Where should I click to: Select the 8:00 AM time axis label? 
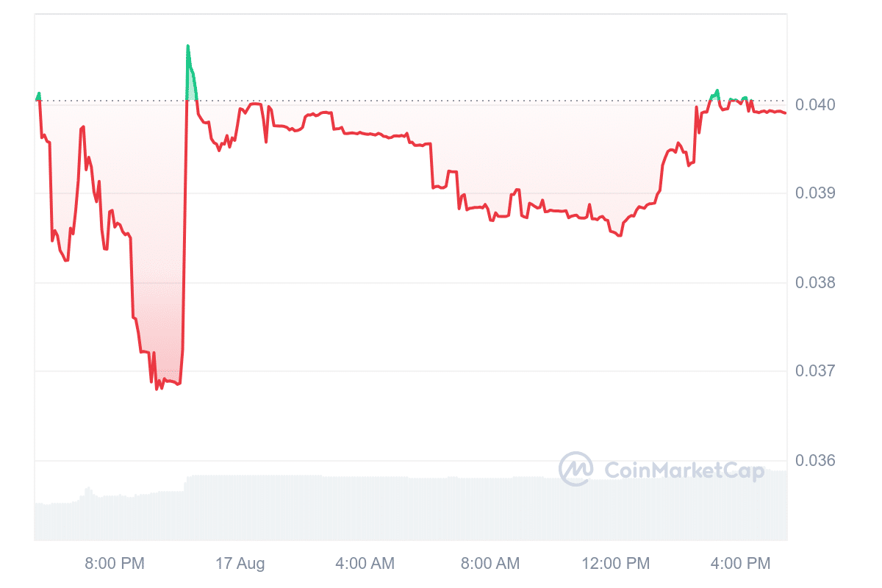click(490, 564)
